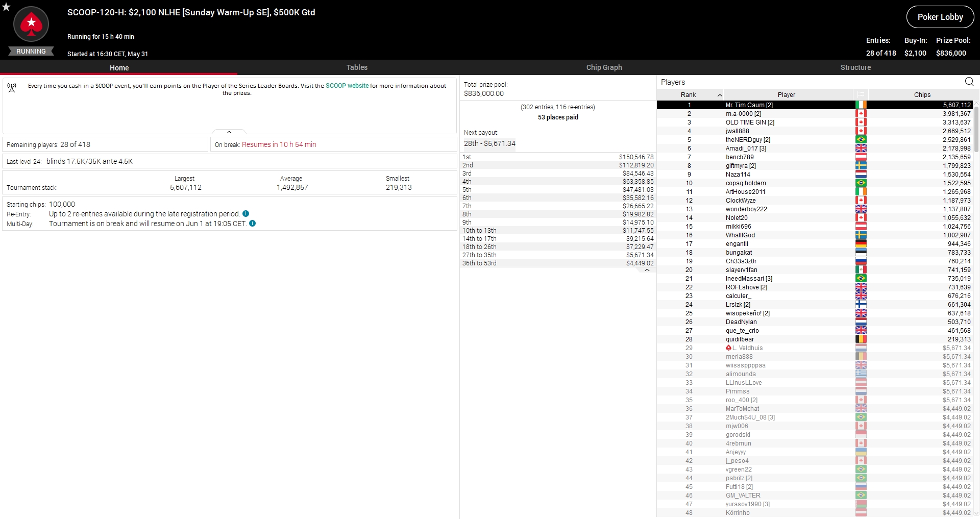The image size is (980, 519).
Task: Click Finland flag for Lrslzk
Action: coord(861,305)
